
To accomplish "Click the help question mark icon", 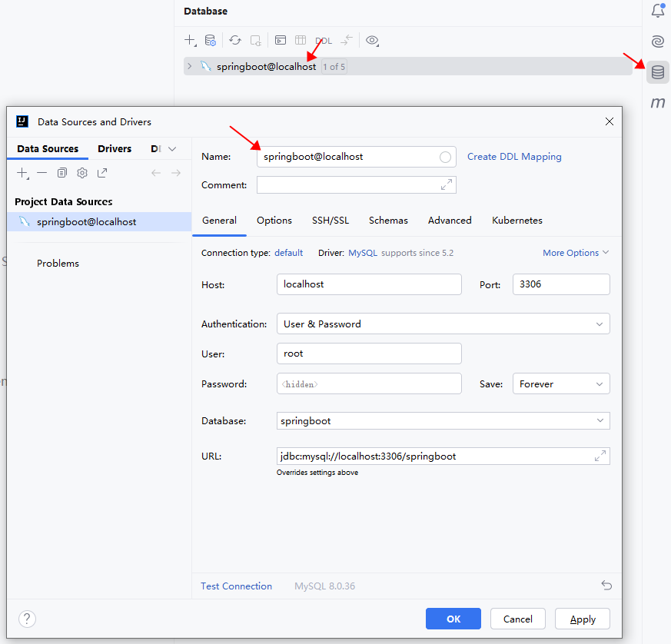I will [x=27, y=619].
